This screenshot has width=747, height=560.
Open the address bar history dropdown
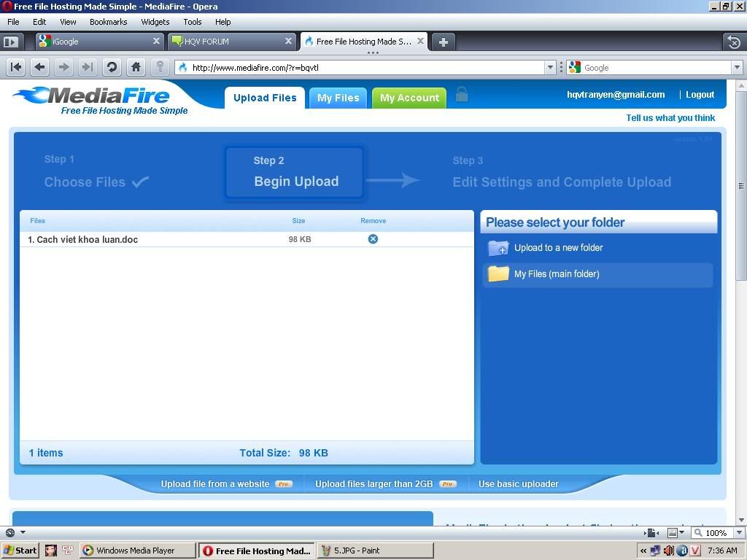[x=550, y=68]
